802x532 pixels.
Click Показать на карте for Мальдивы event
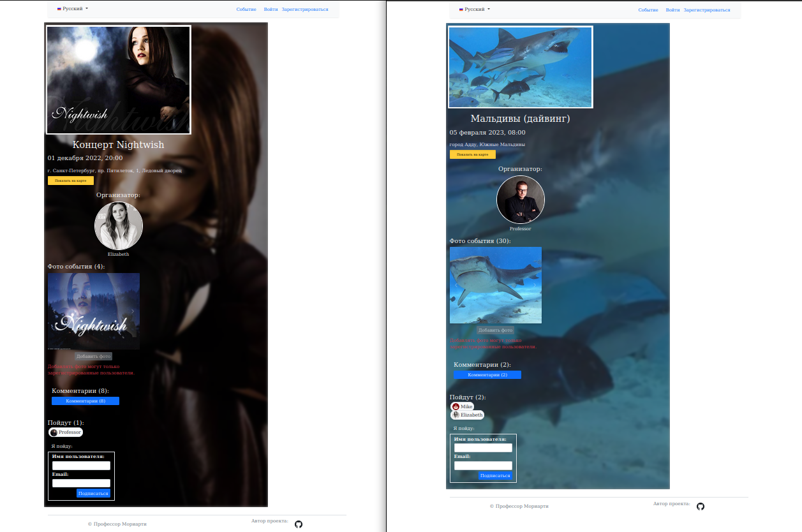(x=473, y=154)
